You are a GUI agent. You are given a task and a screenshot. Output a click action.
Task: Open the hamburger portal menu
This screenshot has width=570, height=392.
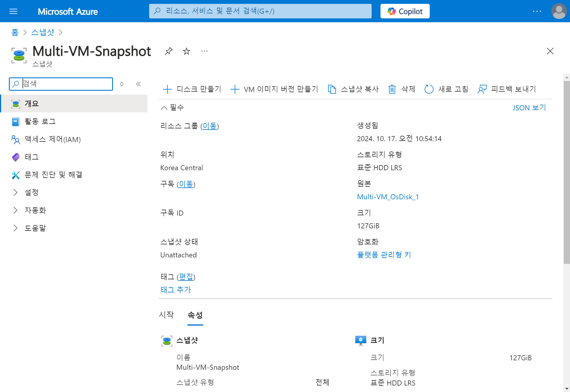tap(13, 11)
